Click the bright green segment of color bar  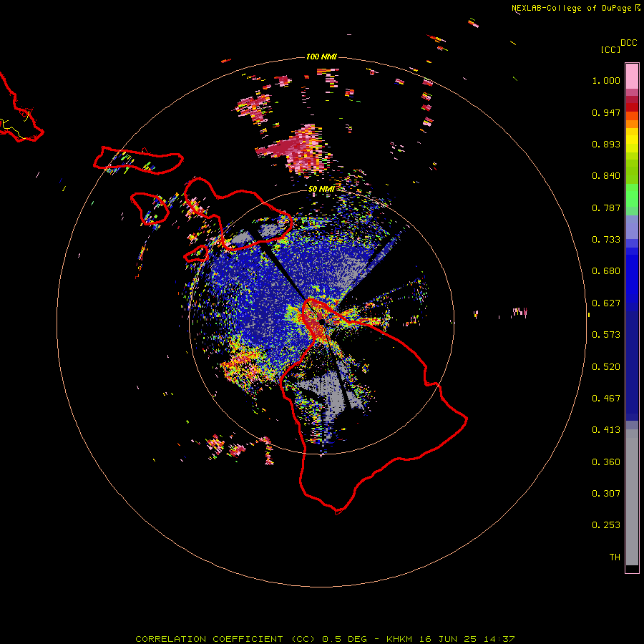pos(632,195)
